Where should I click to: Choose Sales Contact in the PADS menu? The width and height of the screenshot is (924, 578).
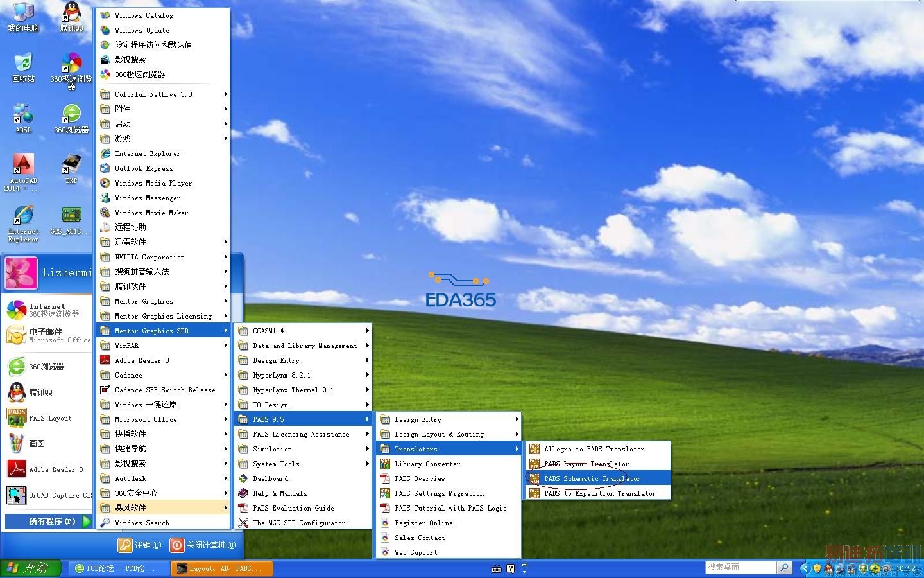pos(448,538)
